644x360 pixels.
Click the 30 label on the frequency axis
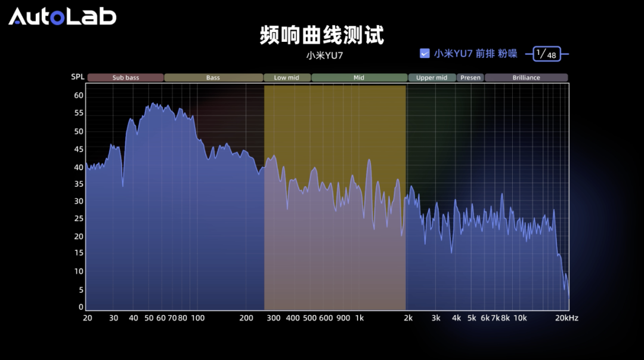pos(113,318)
